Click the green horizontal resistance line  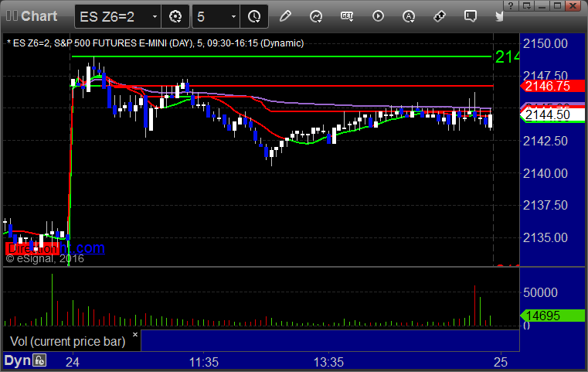tap(281, 56)
